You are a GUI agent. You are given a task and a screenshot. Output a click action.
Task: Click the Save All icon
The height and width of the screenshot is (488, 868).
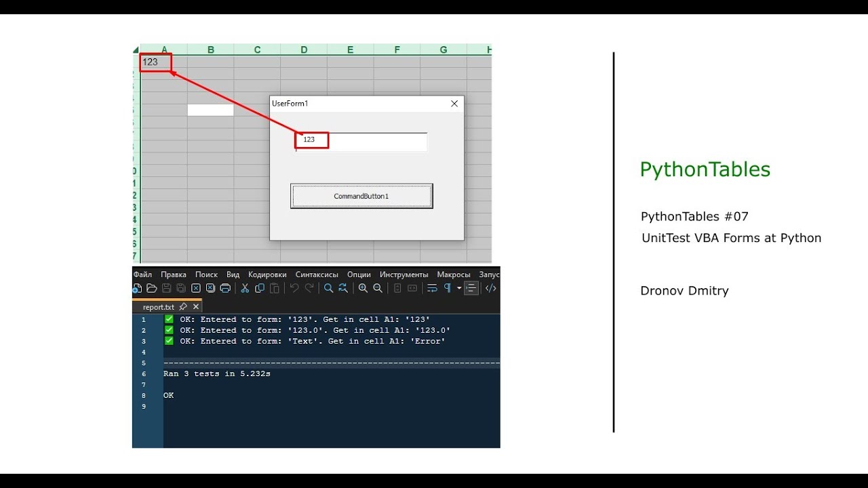coord(181,288)
